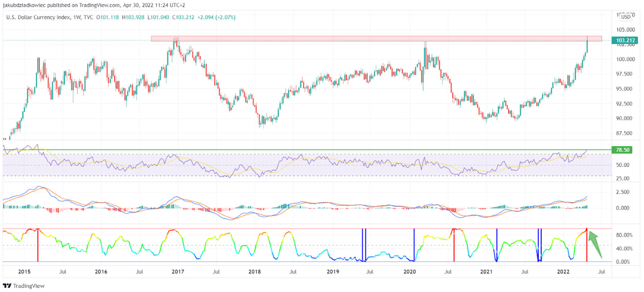Viewport: 644px width, 292px height.
Task: Click the blue vertical marker near 2020
Action: click(414, 245)
